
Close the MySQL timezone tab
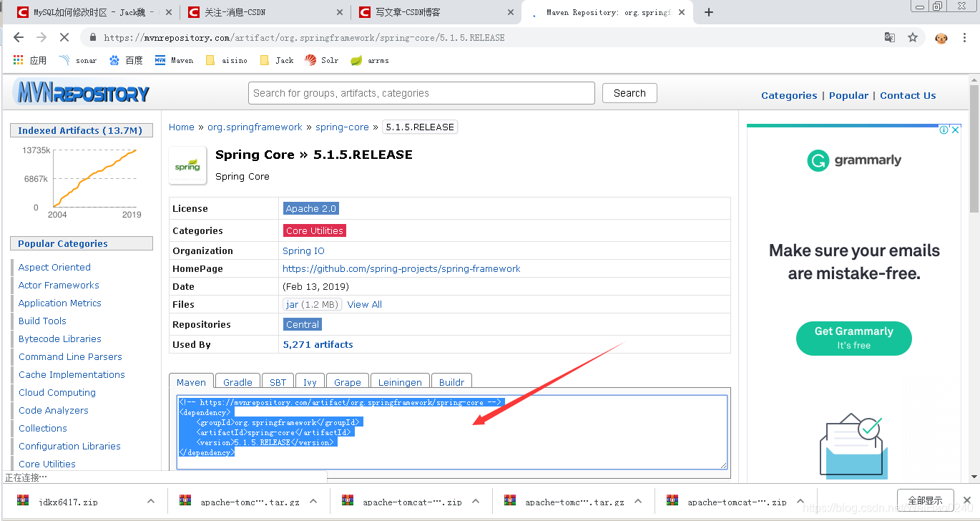(x=169, y=12)
